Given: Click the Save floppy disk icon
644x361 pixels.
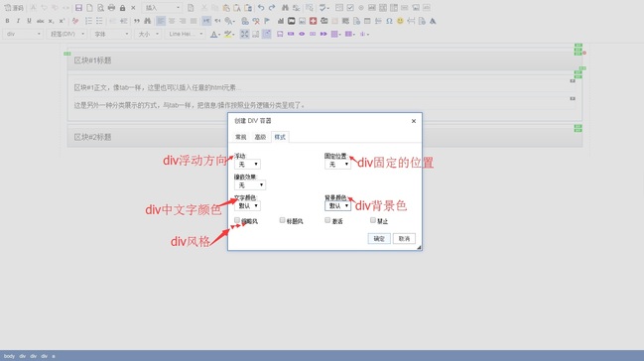Looking at the screenshot, I should click(x=78, y=8).
